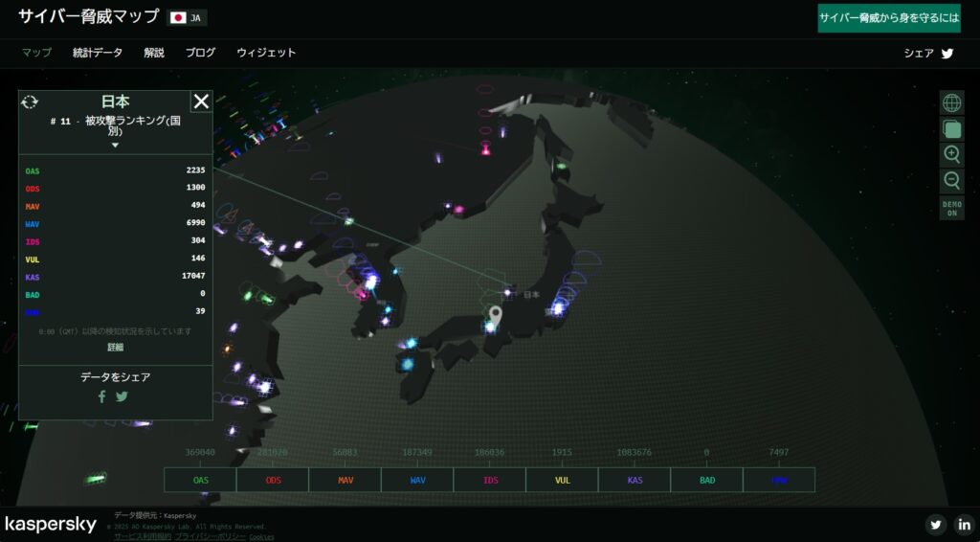Open プライバシーポリシー footer link
980x542 pixels.
pos(210,536)
